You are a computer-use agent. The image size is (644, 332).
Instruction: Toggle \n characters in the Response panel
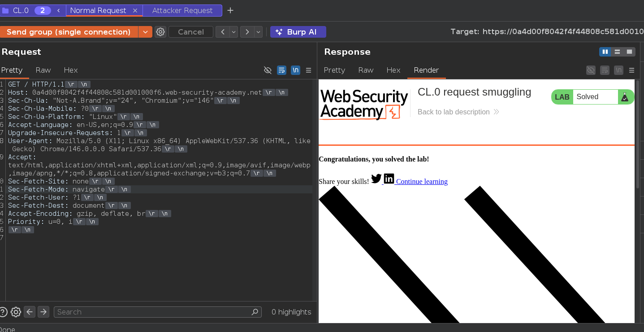(x=619, y=70)
